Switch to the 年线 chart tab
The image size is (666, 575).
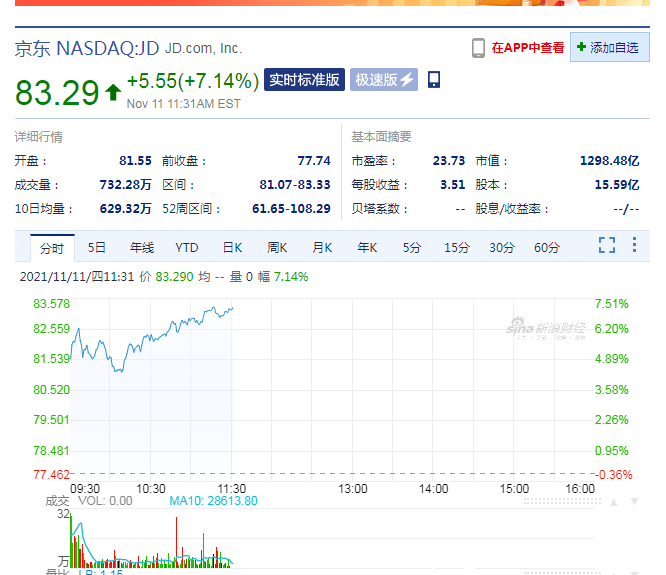142,248
